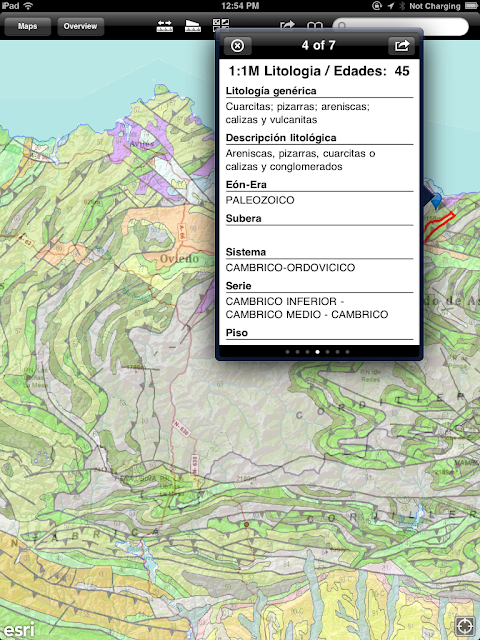Image resolution: width=480 pixels, height=640 pixels.
Task: Tap the Bluetooth status icon
Action: (x=402, y=6)
